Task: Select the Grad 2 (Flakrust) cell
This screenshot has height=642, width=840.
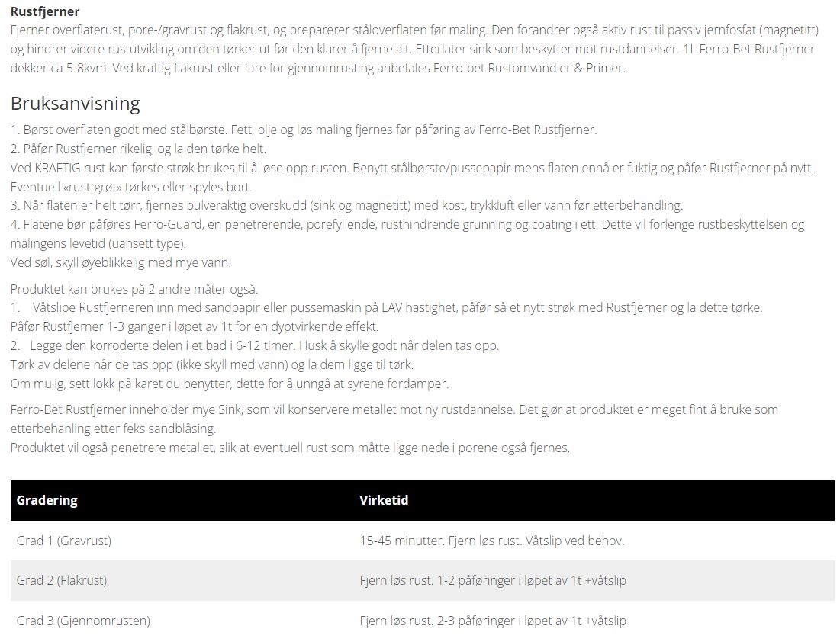Action: (62, 580)
